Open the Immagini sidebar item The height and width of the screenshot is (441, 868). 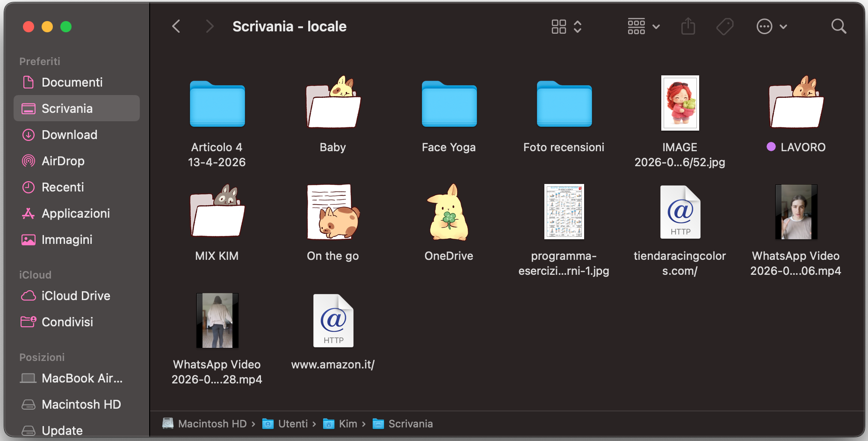67,240
